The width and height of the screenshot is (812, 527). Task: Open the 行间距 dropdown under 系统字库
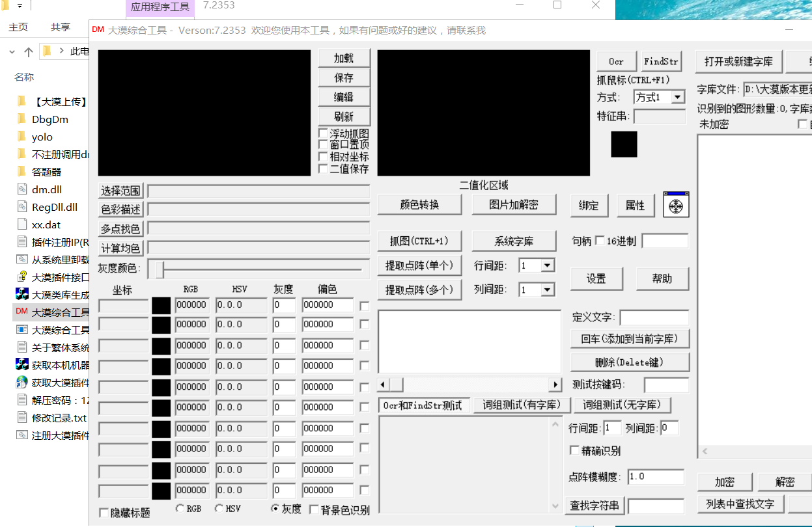click(547, 265)
